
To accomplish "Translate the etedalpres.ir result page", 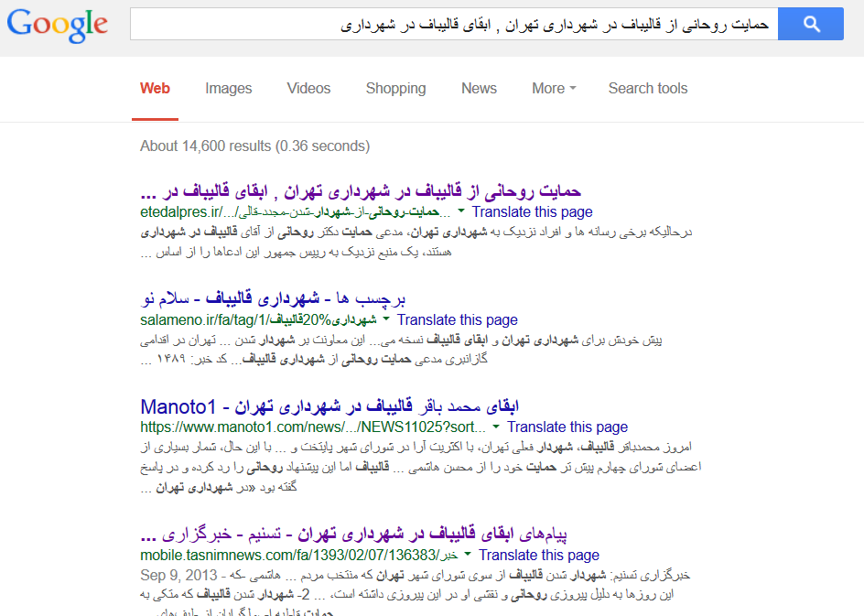I will [532, 211].
